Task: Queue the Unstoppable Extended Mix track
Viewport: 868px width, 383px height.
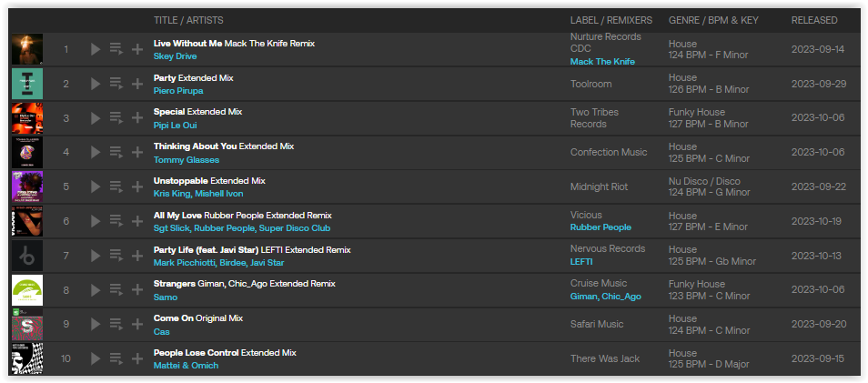Action: click(116, 186)
